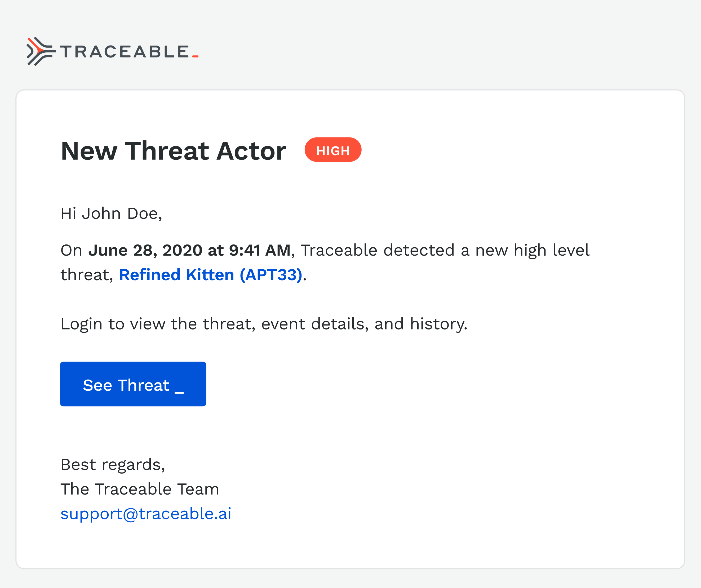Click the bold 9:41 AM time

(x=259, y=250)
